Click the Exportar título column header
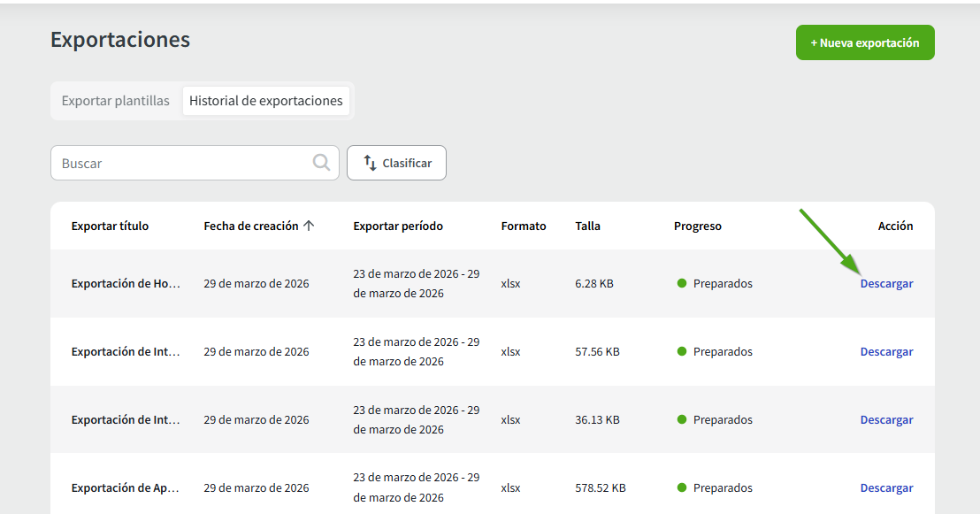Viewport: 980px width, 514px height. tap(110, 226)
